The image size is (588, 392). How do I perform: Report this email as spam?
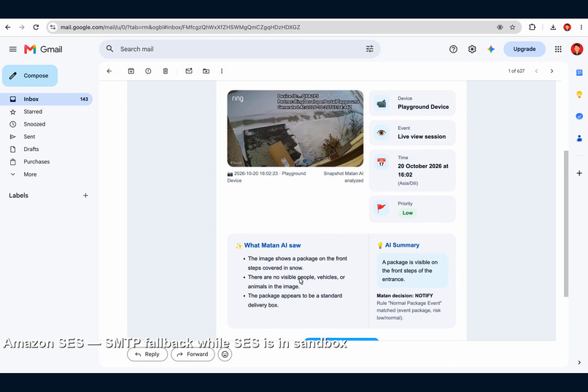pos(148,71)
